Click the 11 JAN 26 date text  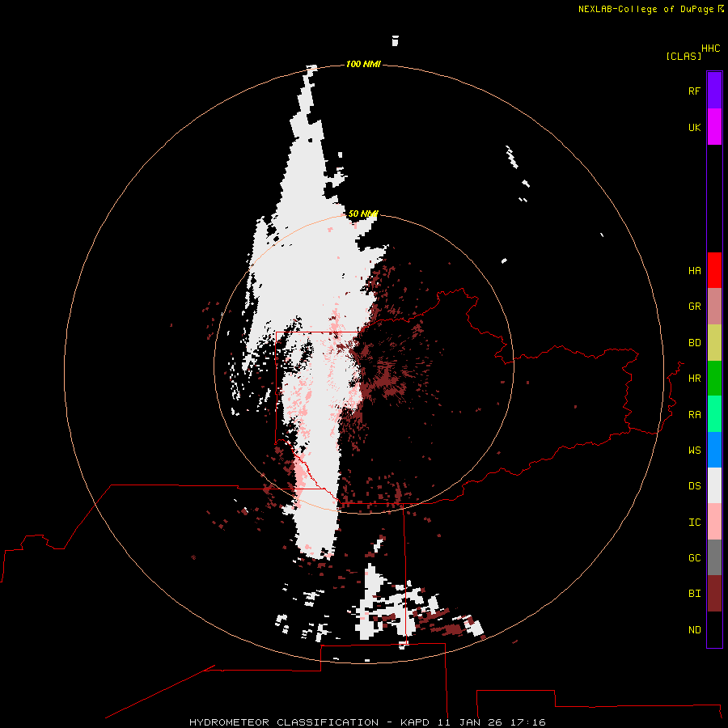click(x=470, y=722)
